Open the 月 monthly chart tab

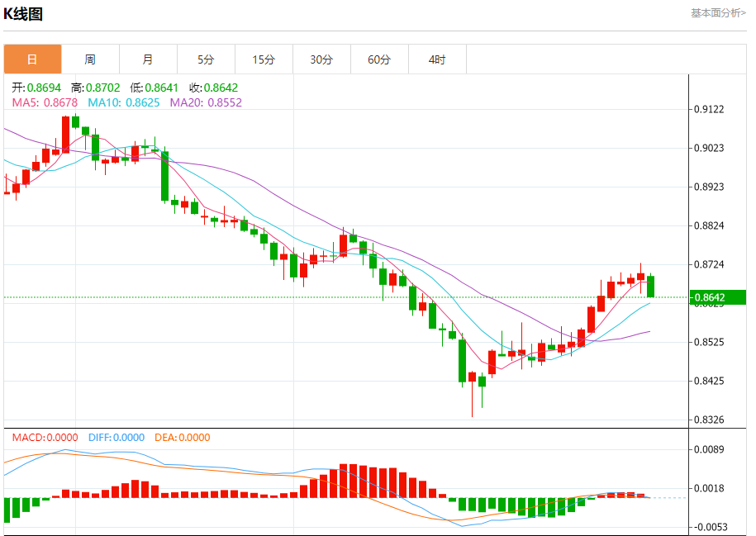pyautogui.click(x=148, y=59)
